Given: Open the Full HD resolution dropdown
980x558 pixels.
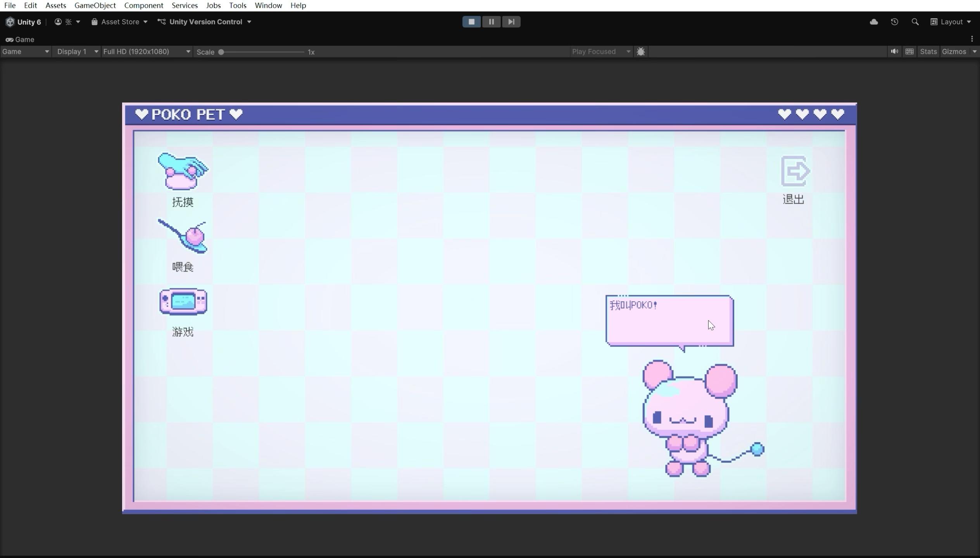Looking at the screenshot, I should click(x=147, y=52).
